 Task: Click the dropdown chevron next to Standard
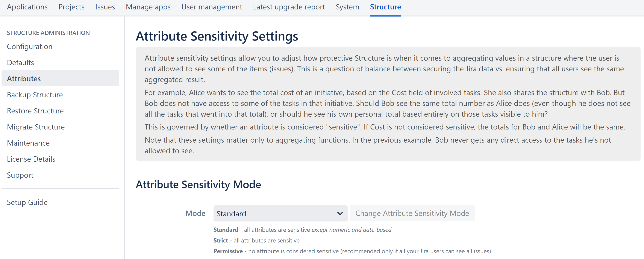(339, 213)
